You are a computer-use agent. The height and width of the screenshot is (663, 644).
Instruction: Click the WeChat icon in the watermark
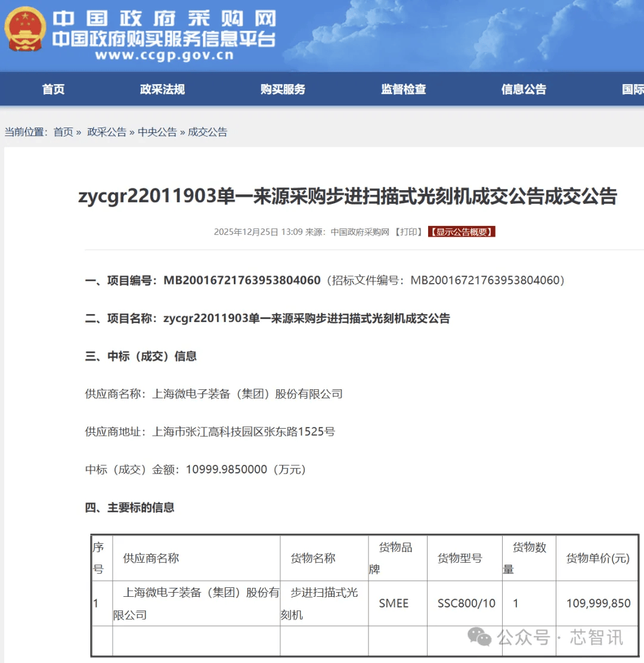pyautogui.click(x=479, y=637)
